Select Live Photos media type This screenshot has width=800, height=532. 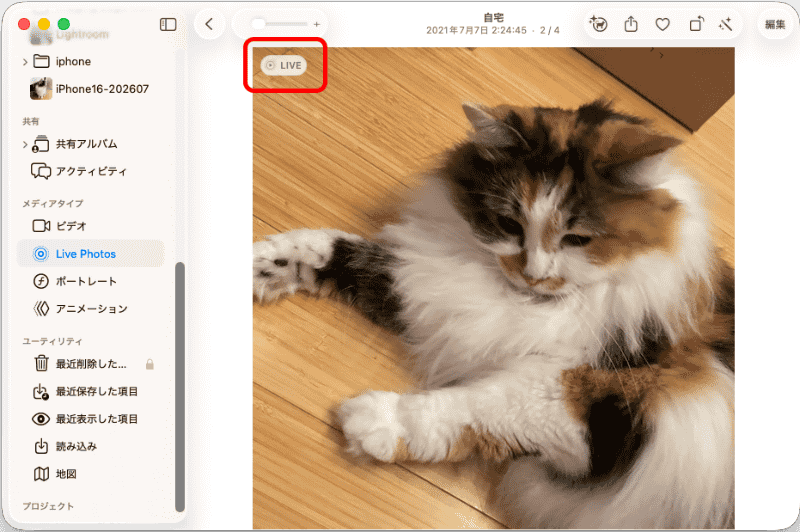[91, 254]
